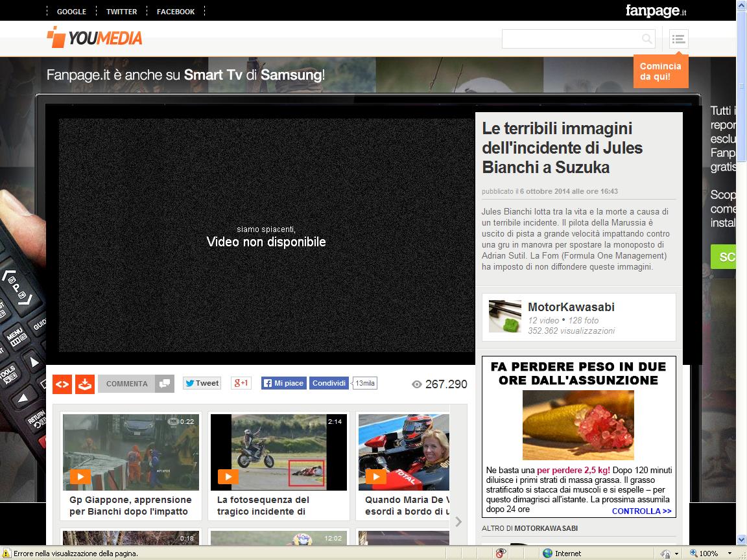The width and height of the screenshot is (747, 560).
Task: Open the FACEBOOK link in top bar
Action: [x=176, y=12]
